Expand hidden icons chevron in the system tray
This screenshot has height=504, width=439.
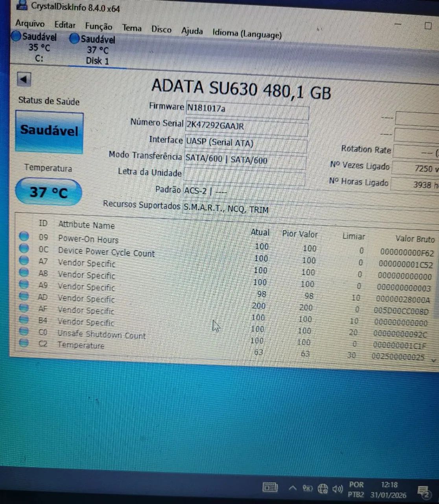[292, 487]
